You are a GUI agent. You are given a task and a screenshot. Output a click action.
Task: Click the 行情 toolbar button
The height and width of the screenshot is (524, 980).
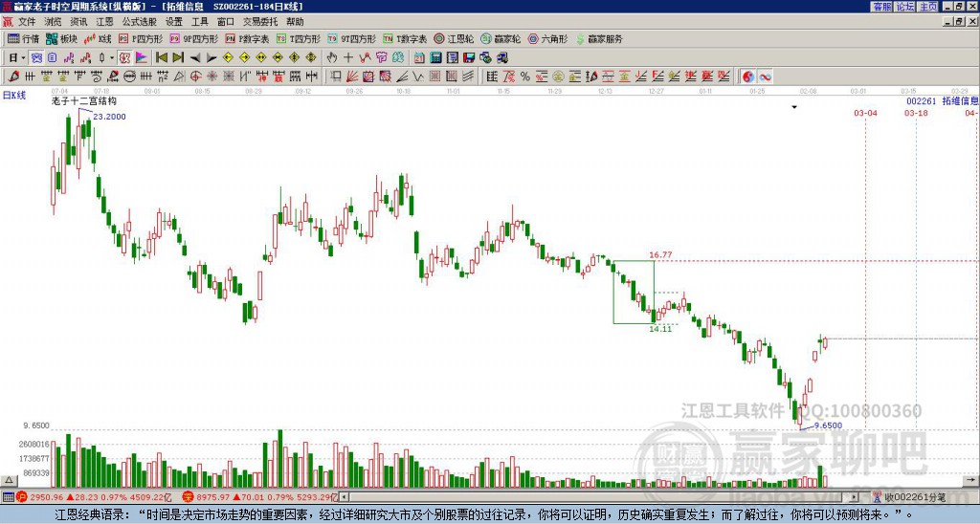click(24, 38)
